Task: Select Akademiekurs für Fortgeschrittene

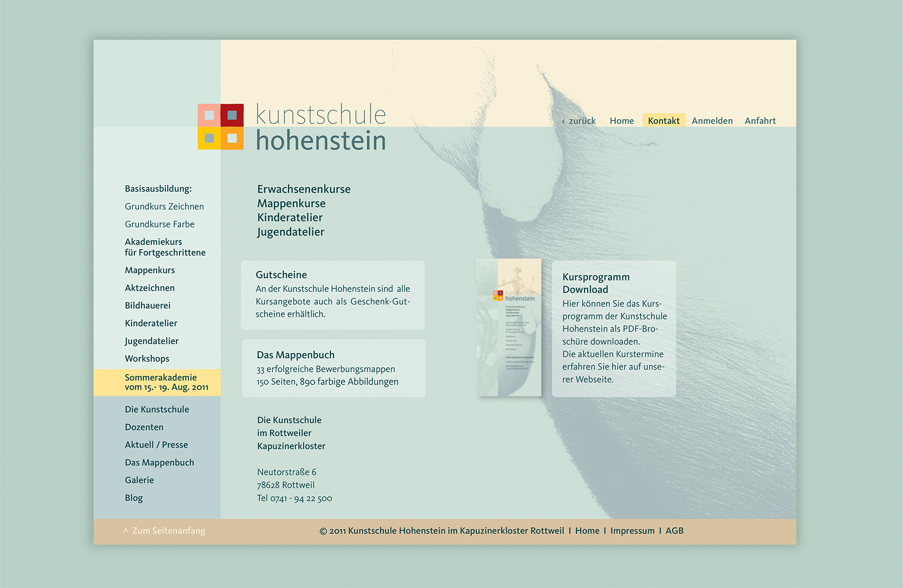Action: [x=165, y=247]
